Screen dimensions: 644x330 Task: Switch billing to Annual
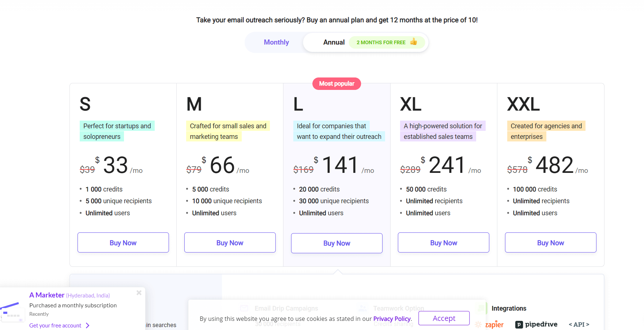click(334, 42)
